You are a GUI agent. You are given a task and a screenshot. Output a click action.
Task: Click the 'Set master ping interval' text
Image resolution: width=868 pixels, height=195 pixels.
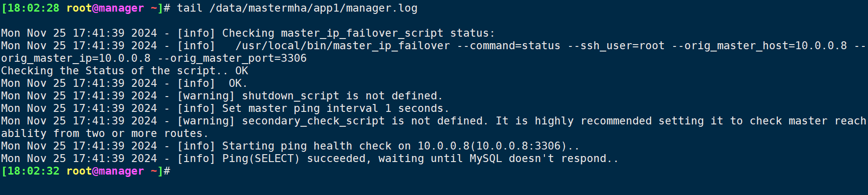300,109
